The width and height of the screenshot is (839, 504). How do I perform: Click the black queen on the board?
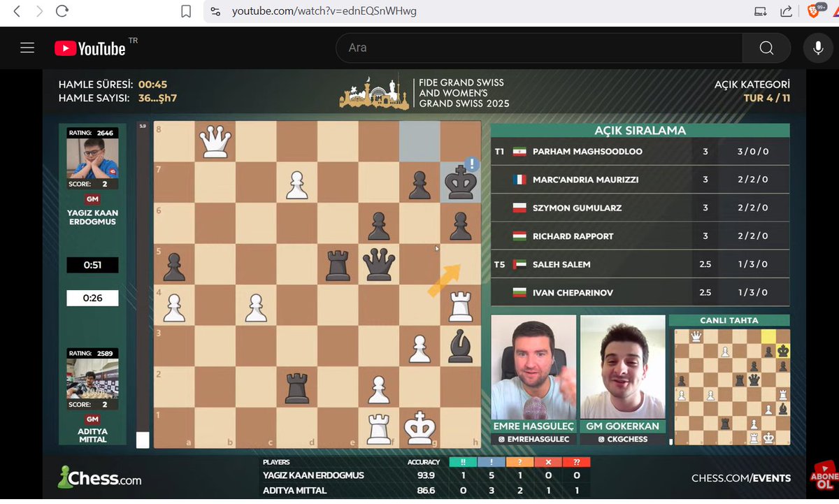[379, 264]
